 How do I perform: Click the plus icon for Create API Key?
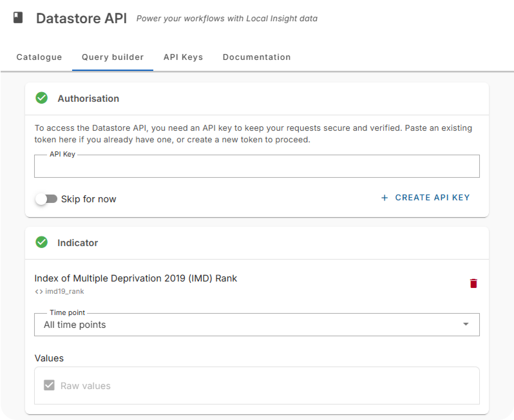tap(385, 198)
